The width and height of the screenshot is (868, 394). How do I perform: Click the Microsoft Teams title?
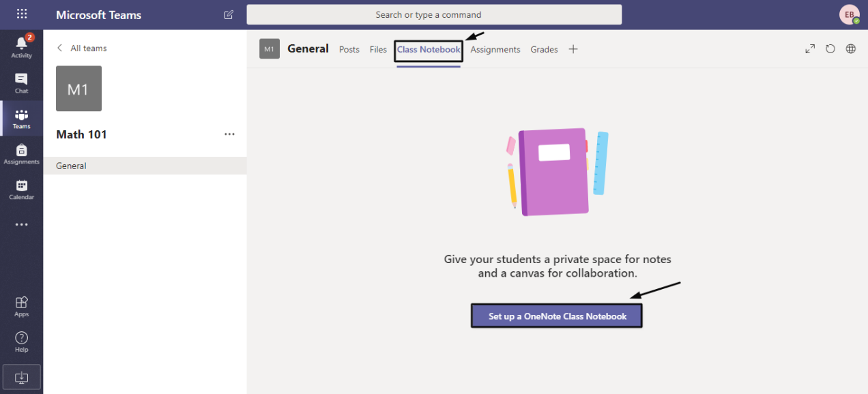pyautogui.click(x=98, y=14)
